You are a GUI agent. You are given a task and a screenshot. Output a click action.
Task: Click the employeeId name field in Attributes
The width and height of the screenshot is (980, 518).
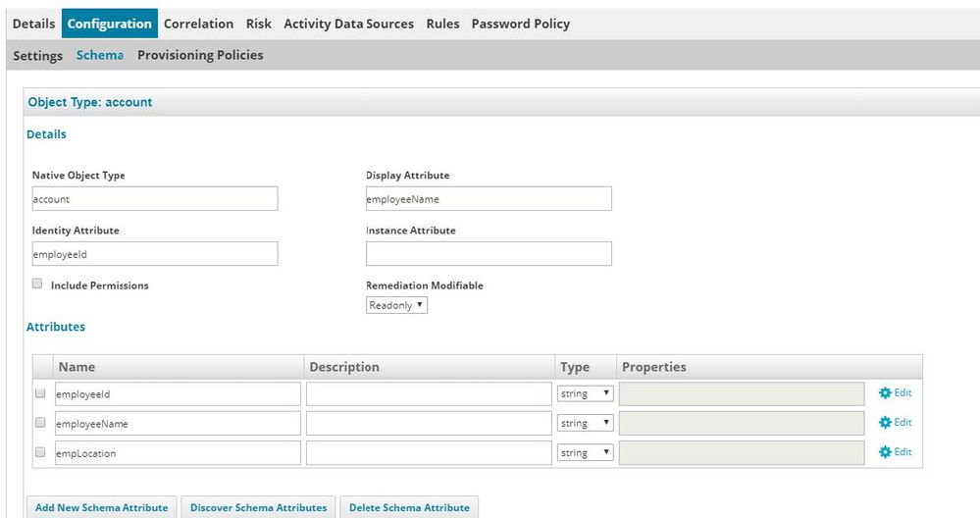click(x=179, y=394)
